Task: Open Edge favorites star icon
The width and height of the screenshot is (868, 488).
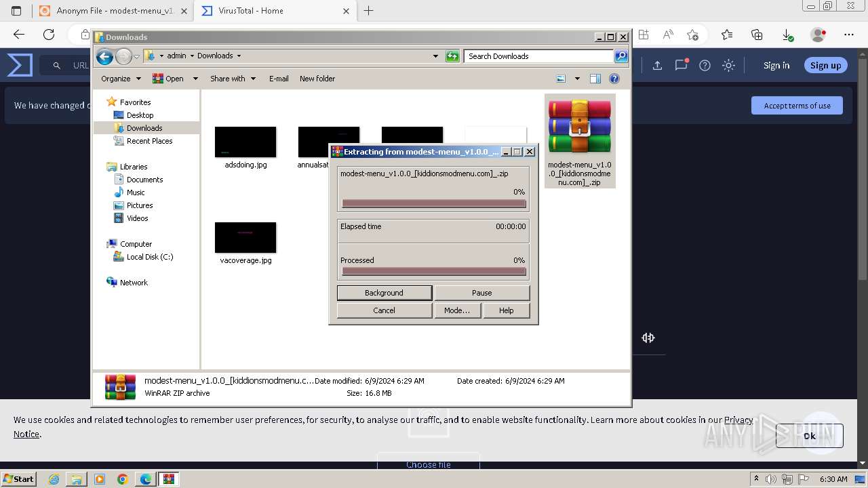Action: tap(727, 35)
